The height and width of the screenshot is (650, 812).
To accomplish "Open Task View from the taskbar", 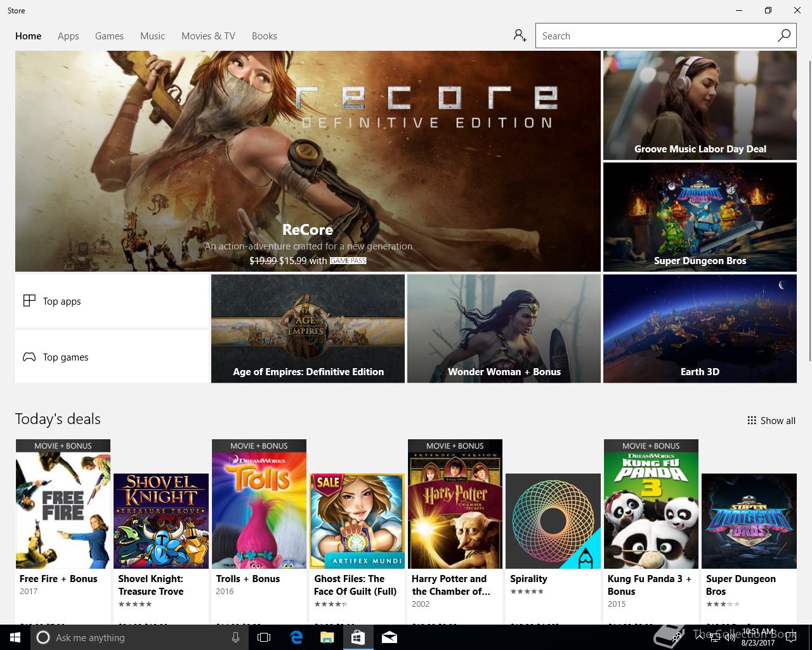I will 264,637.
